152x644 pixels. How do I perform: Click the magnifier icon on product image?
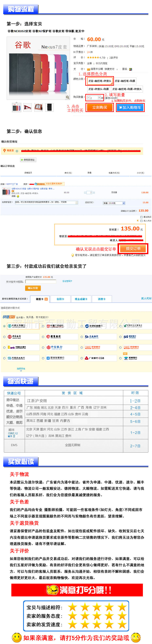tap(67, 97)
